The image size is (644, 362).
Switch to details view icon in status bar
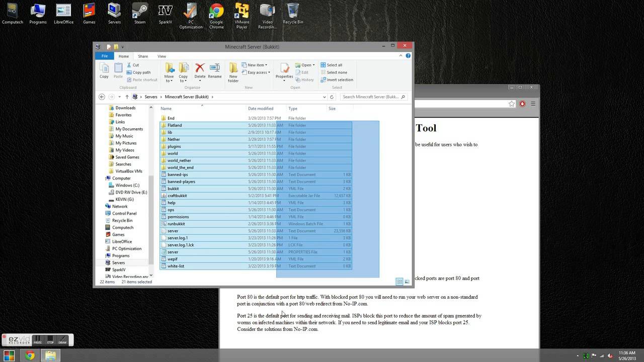coord(399,282)
